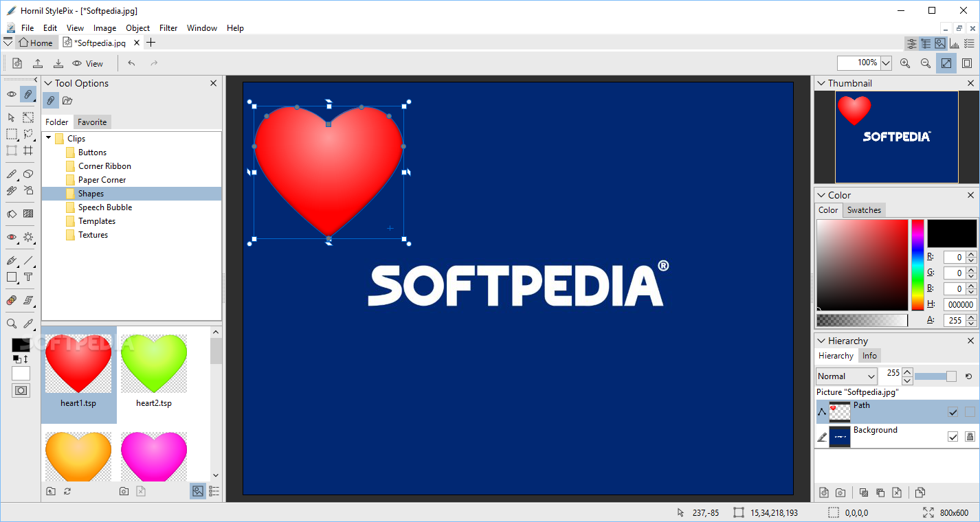Click the histogram panel icon
The height and width of the screenshot is (522, 980).
tap(955, 43)
